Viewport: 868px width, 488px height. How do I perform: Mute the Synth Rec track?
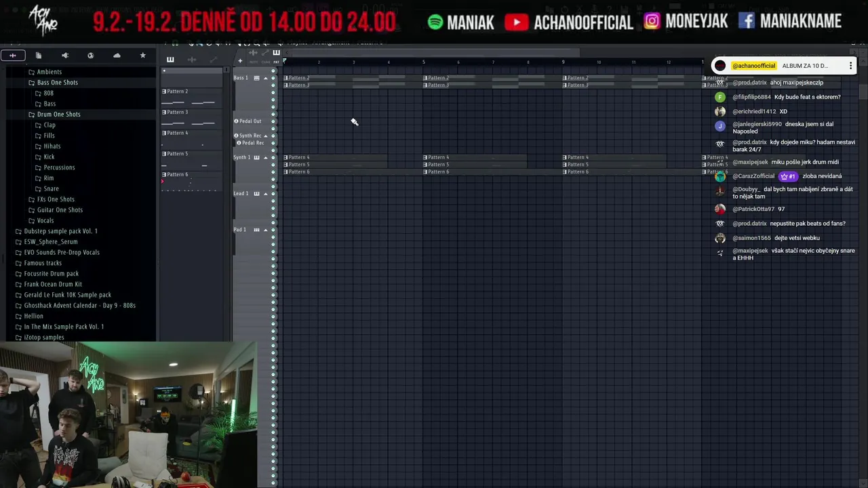(274, 136)
